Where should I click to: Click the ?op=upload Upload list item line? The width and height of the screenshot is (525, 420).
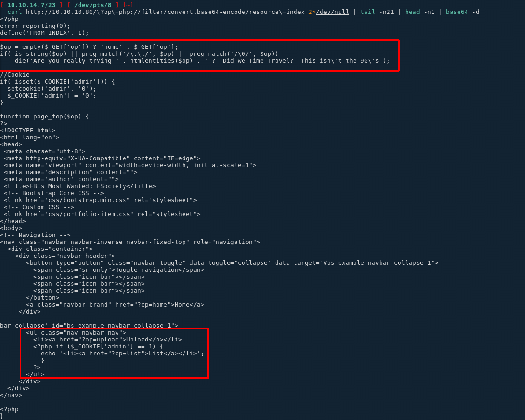[108, 340]
